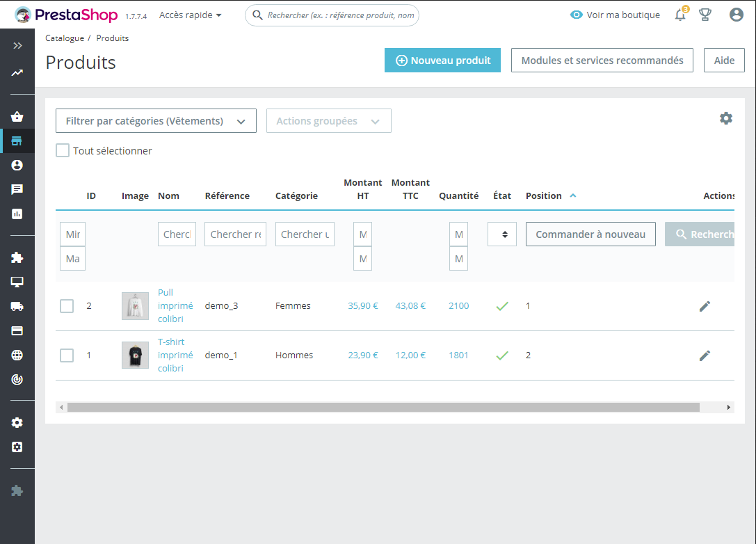Open Shipping truck icon in sidebar
The height and width of the screenshot is (544, 756).
click(17, 306)
